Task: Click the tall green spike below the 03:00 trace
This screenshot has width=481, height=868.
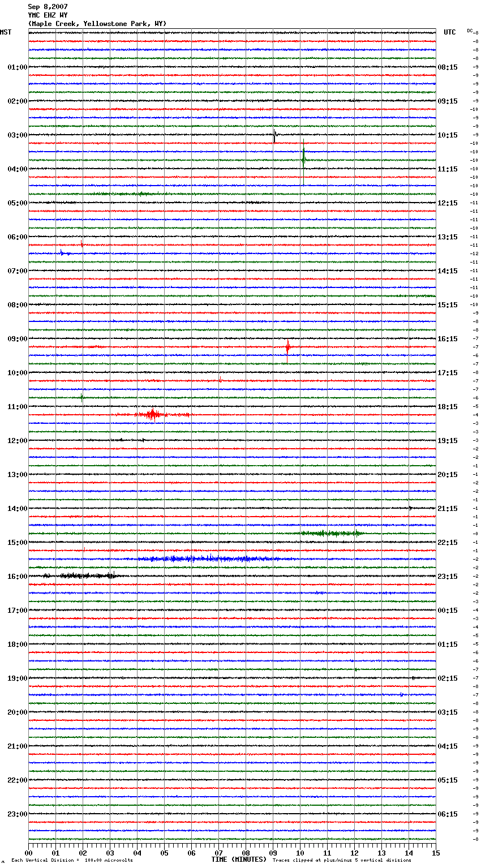Action: 303,161
